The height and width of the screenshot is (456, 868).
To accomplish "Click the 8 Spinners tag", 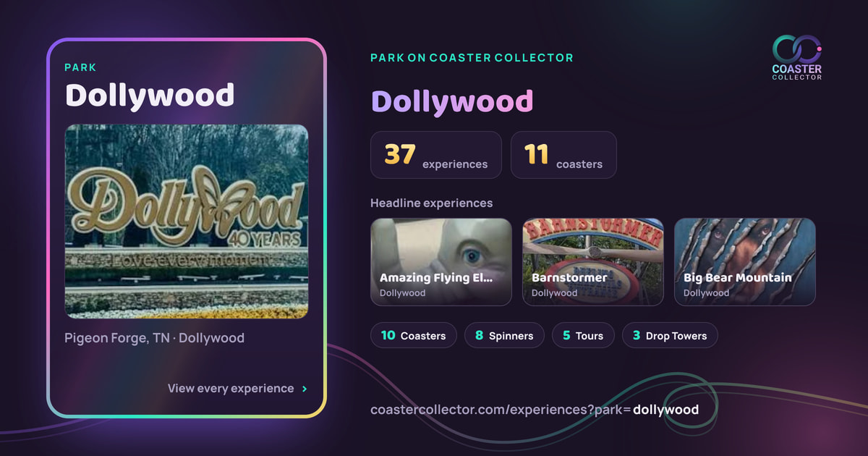I will tap(504, 336).
